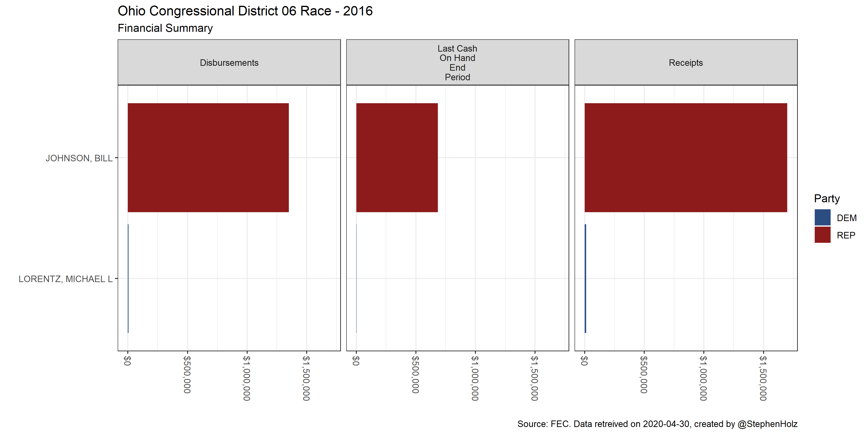The width and height of the screenshot is (868, 434).
Task: Click Johnson's Disbursements red bar
Action: (x=208, y=158)
